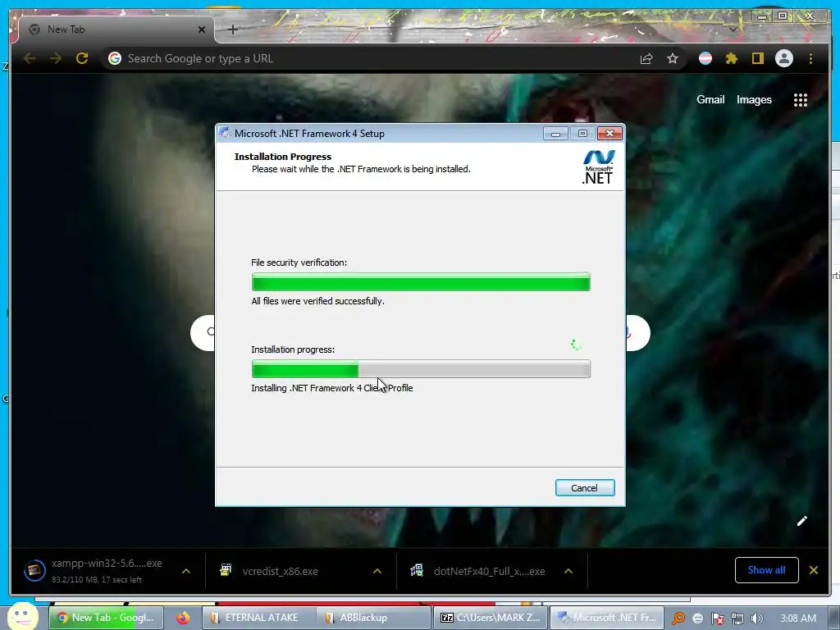This screenshot has height=630, width=840.
Task: Open Firefox from the taskbar
Action: [x=183, y=618]
